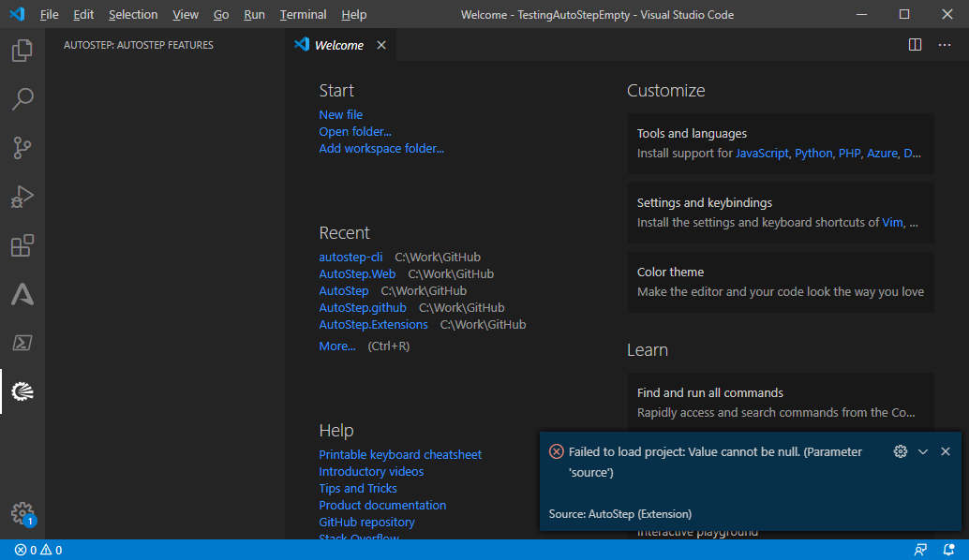Open the Source Control view
The height and width of the screenshot is (560, 969).
[22, 148]
